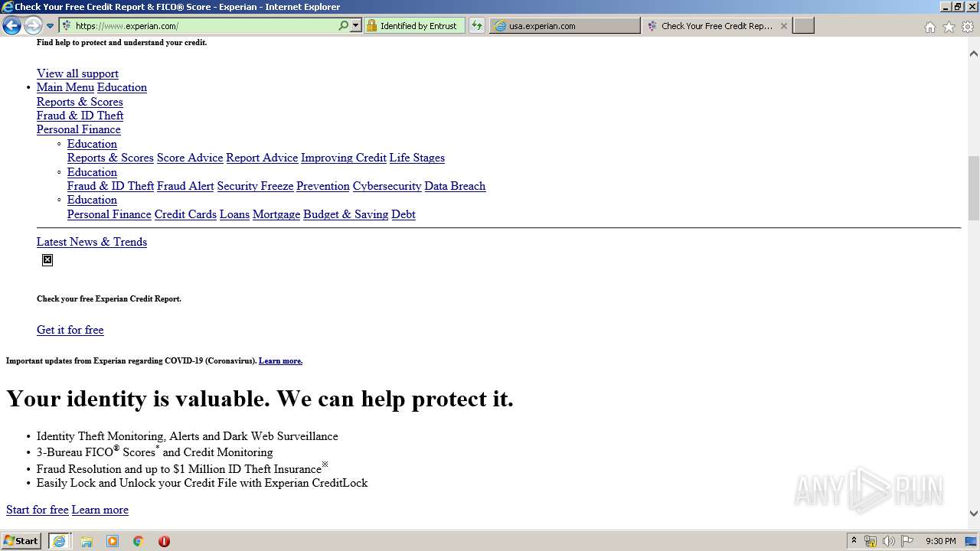Viewport: 980px width, 551px height.
Task: Open the top-level Fraud & ID Theft link
Action: [x=80, y=116]
